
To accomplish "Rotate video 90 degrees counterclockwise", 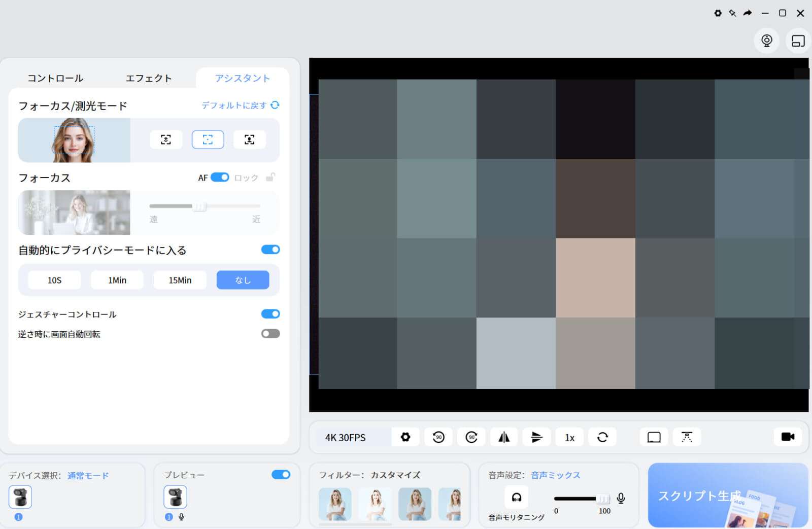I will [438, 437].
